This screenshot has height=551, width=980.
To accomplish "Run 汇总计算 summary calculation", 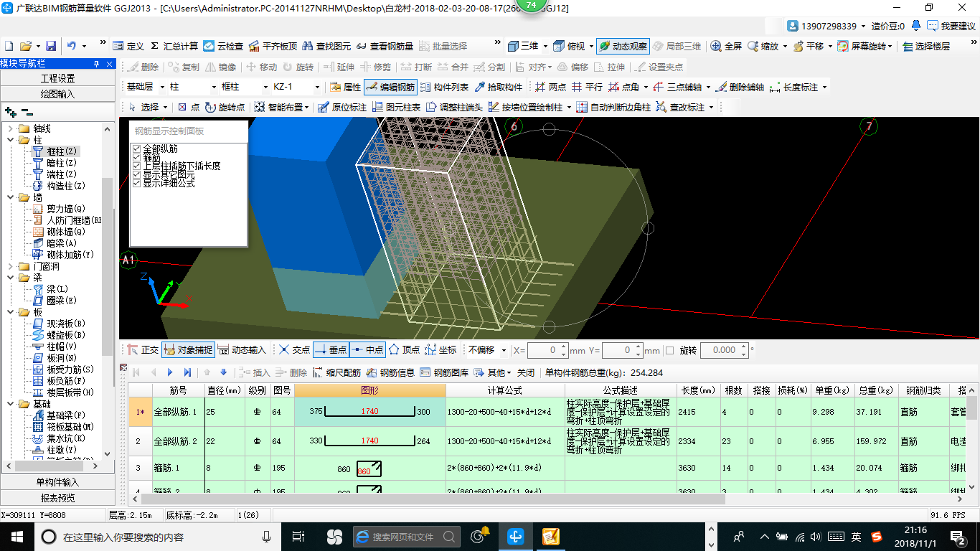I will point(174,46).
